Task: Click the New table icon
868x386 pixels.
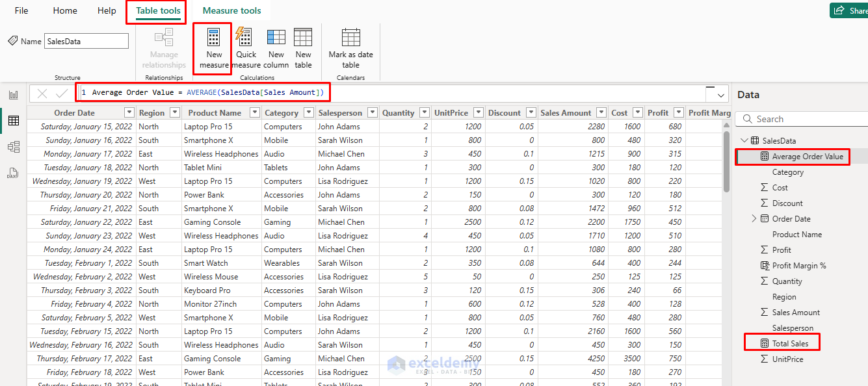Action: tap(303, 36)
